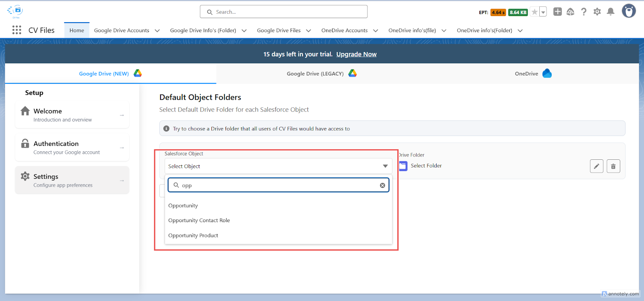This screenshot has width=644, height=301.
Task: Open the Select Object combo box
Action: click(278, 166)
